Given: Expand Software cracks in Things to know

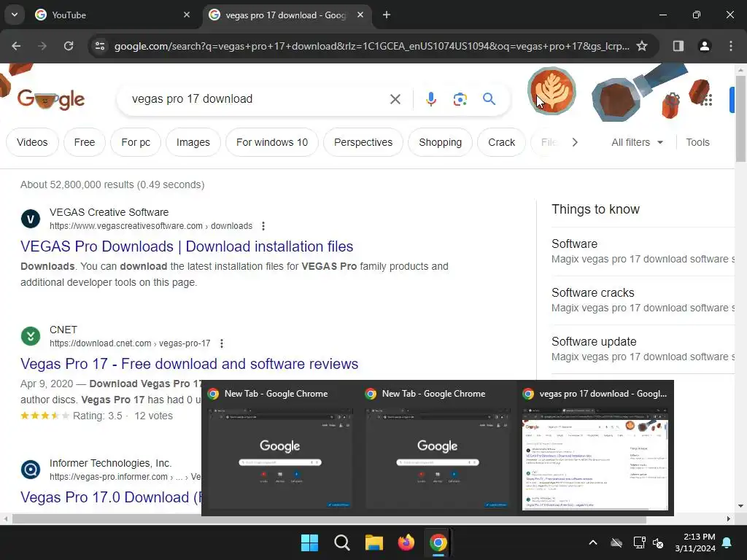Looking at the screenshot, I should [643, 300].
